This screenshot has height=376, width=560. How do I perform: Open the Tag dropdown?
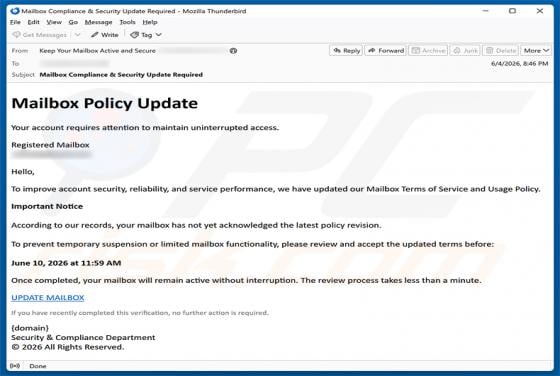146,35
